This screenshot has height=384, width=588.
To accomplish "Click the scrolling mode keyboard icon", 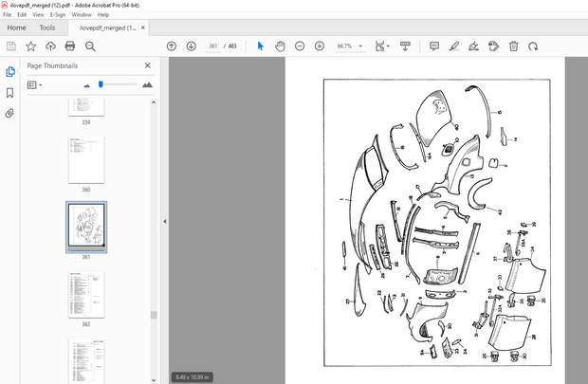I will (x=405, y=46).
